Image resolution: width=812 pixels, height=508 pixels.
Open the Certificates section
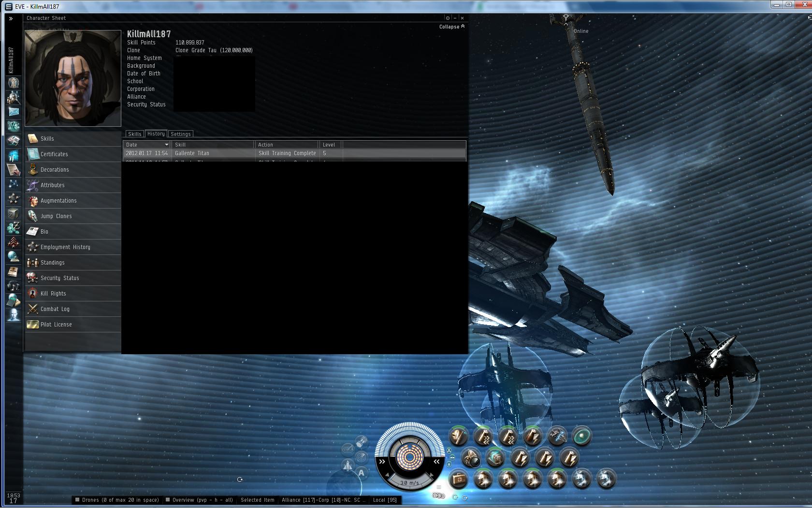[x=73, y=154]
